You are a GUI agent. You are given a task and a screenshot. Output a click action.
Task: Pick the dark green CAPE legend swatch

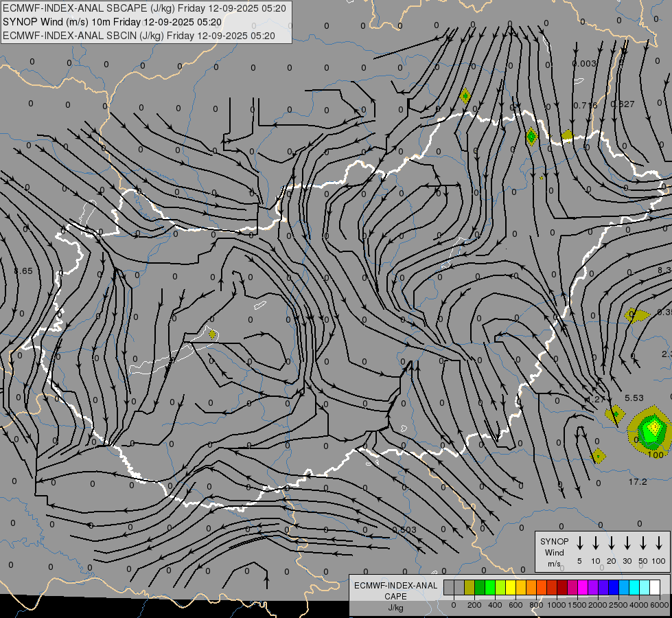480,588
